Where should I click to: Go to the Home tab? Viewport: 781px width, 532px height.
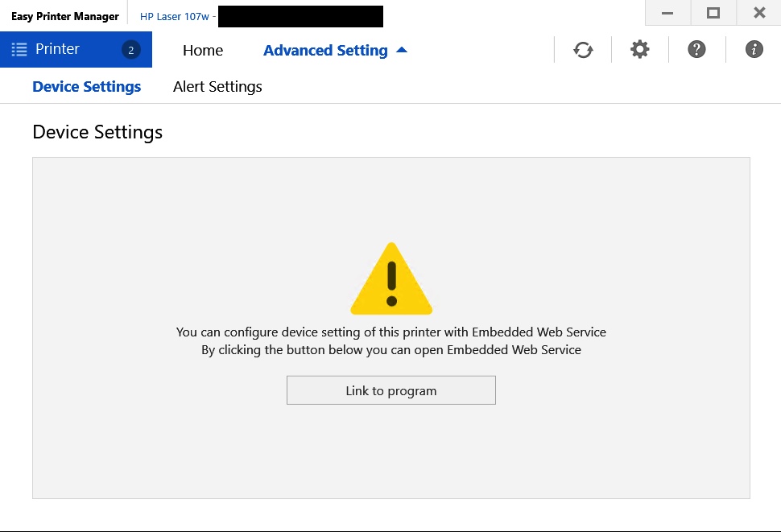203,51
